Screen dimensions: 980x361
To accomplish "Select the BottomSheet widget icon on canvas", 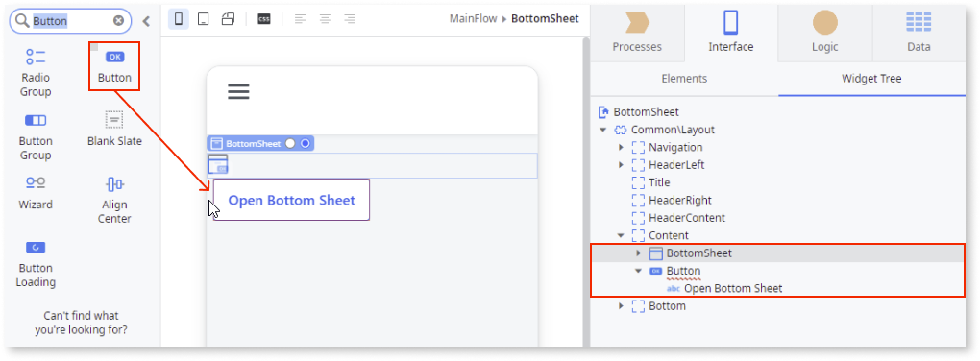I will click(218, 164).
